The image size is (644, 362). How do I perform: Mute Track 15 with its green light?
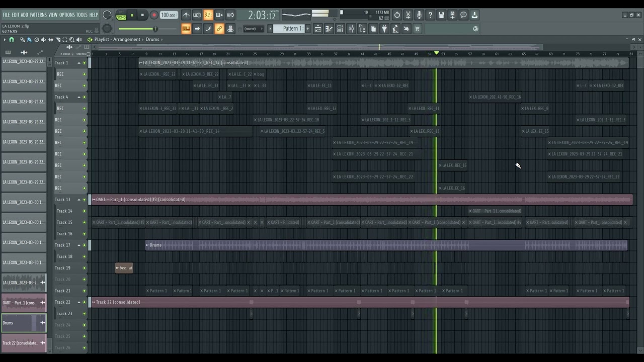(x=84, y=222)
